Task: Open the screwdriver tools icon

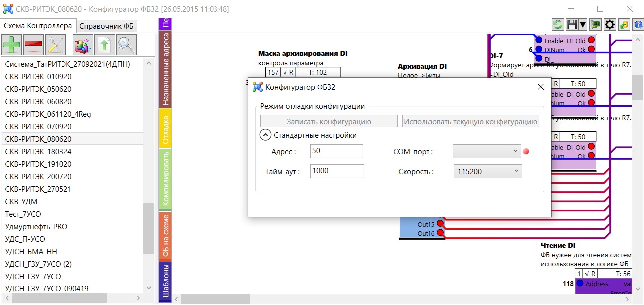Action: point(56,45)
